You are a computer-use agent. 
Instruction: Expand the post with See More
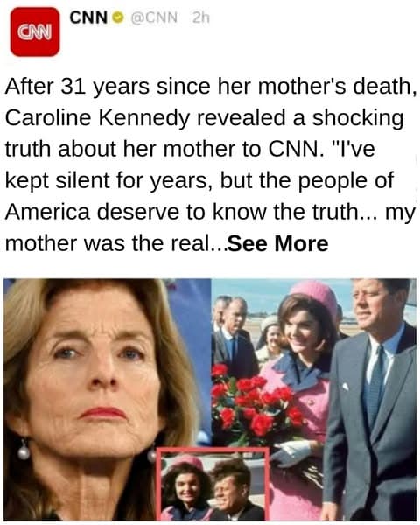coord(278,243)
